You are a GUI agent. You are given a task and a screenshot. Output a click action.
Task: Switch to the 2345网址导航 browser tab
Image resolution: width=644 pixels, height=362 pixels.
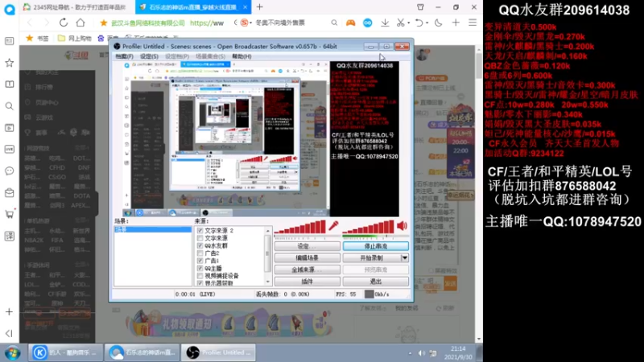77,7
